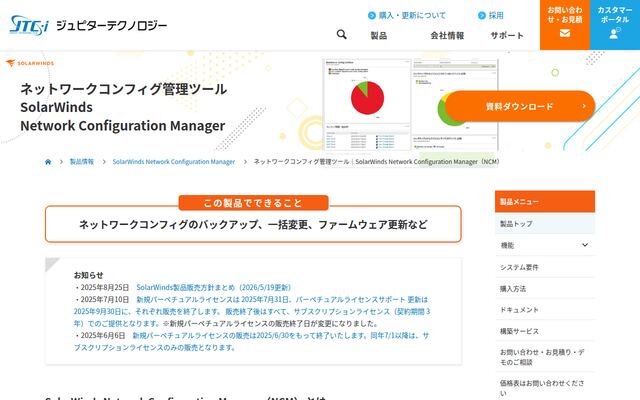The image size is (640, 400).
Task: Select 製品トップ in the product menu
Action: tap(545, 224)
